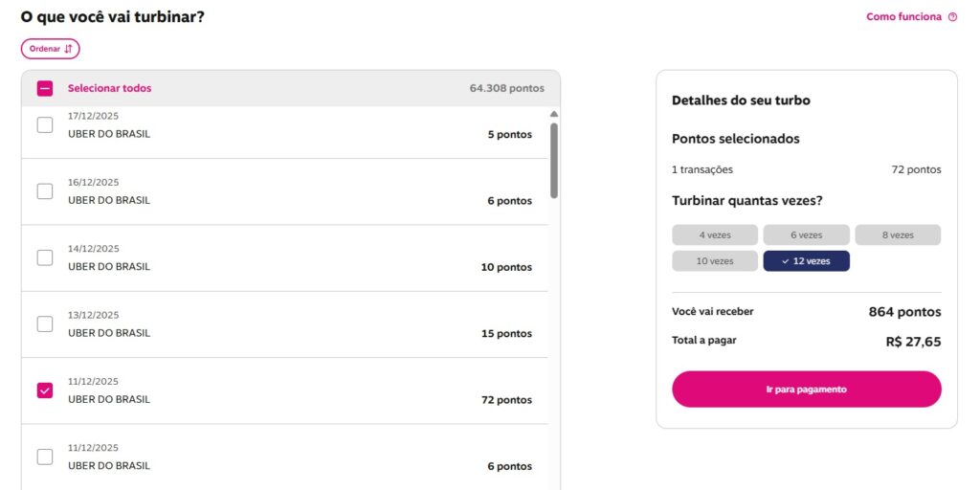The height and width of the screenshot is (490, 980).
Task: Check the 16/12/2025 Uber transaction checkbox
Action: [x=45, y=191]
